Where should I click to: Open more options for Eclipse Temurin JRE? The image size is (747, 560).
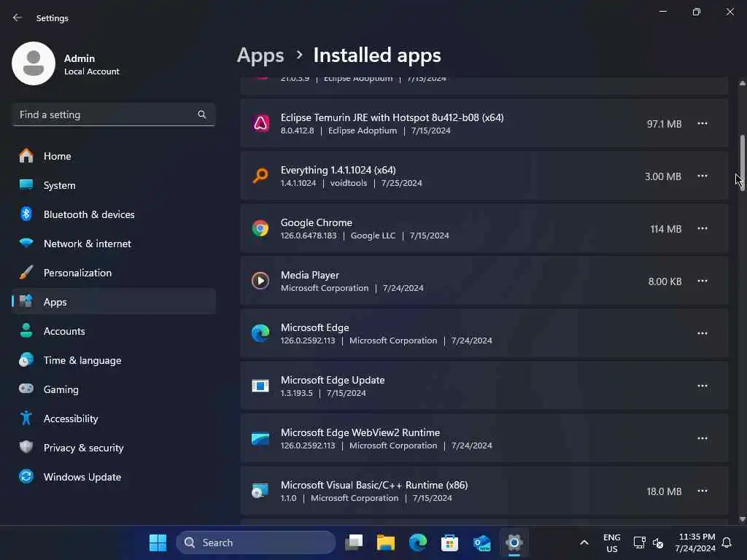(x=703, y=123)
